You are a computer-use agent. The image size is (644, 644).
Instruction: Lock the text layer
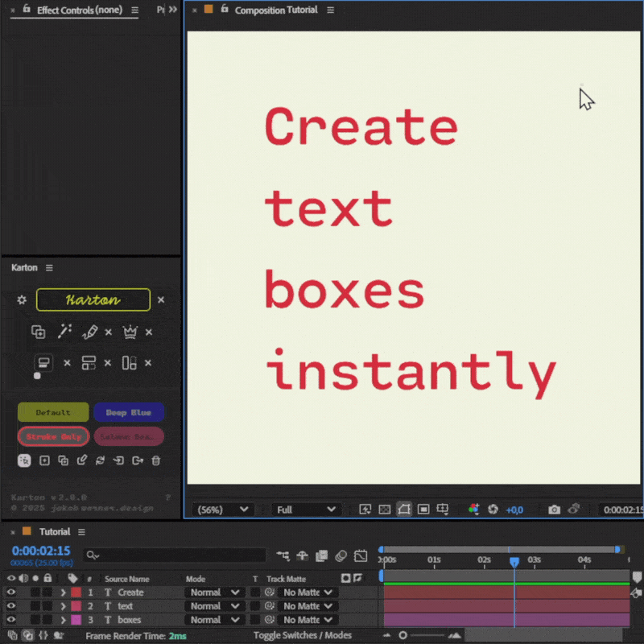pyautogui.click(x=47, y=605)
